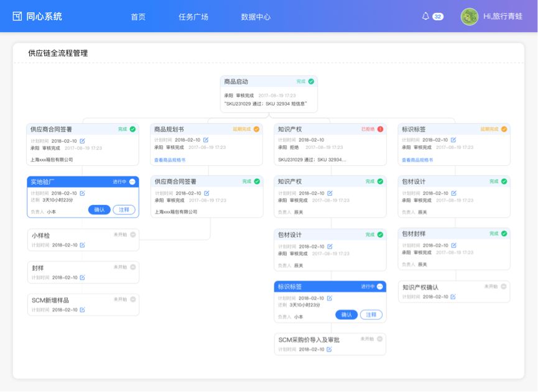Click 注释 button on 实地验厂 card
538x392 pixels.
pyautogui.click(x=124, y=210)
